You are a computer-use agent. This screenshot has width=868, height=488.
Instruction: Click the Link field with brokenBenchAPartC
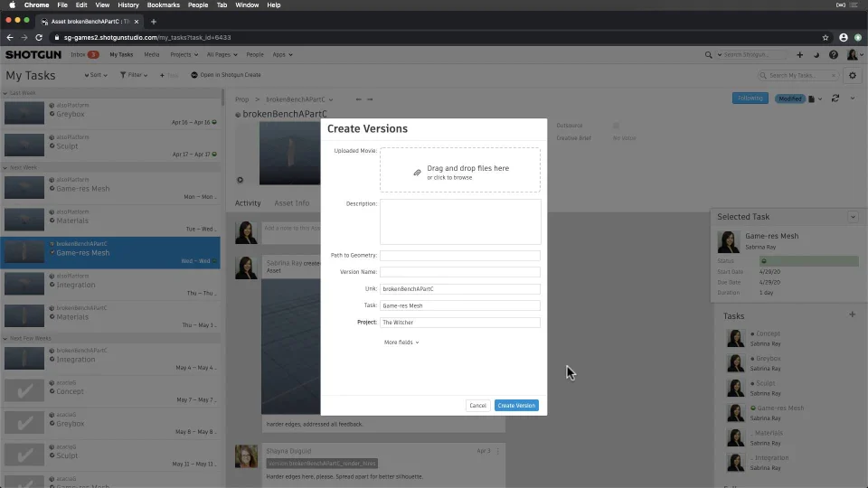pos(460,289)
